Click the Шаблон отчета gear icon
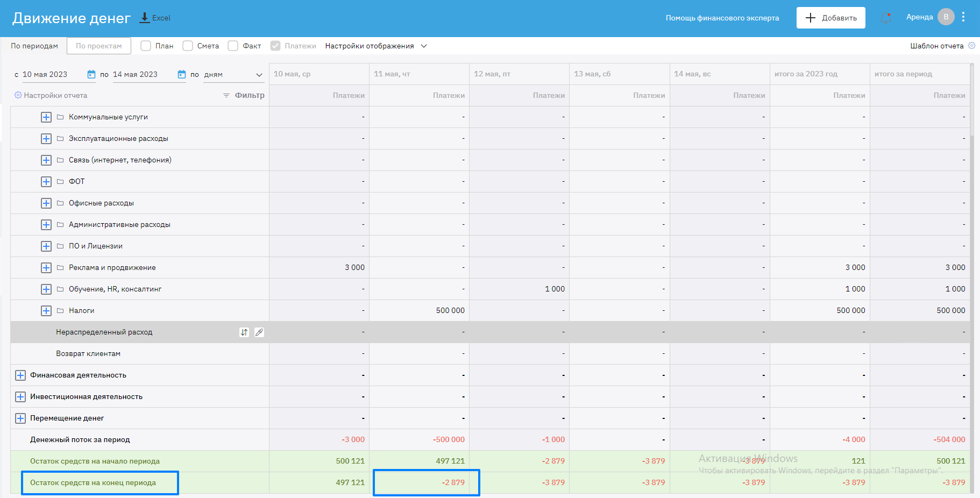The width and height of the screenshot is (980, 498). pos(971,46)
